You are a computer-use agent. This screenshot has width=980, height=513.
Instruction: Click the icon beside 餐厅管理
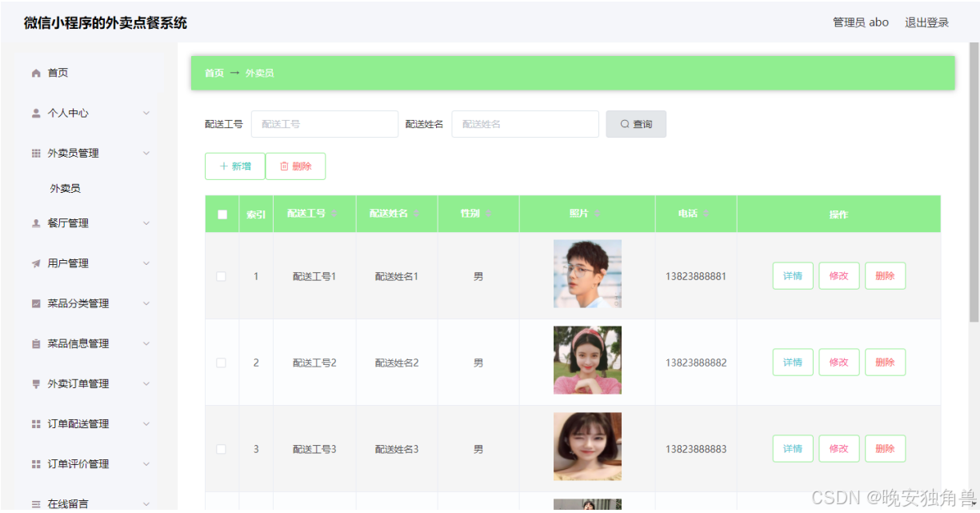pos(36,223)
